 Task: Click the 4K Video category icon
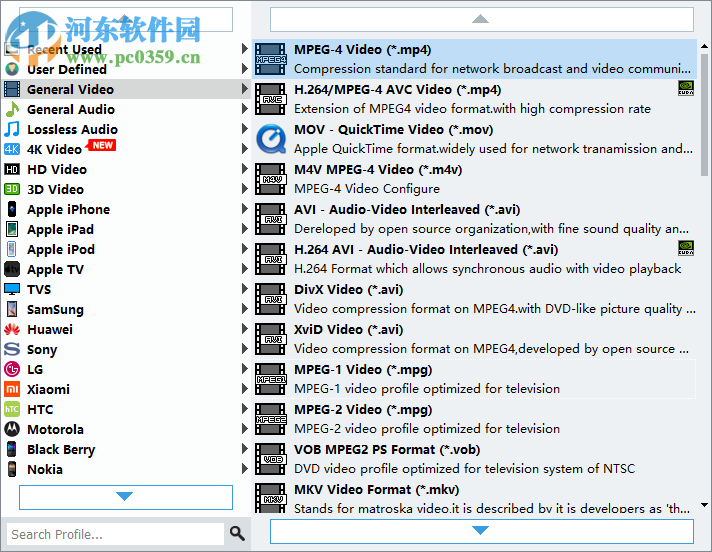tap(12, 149)
